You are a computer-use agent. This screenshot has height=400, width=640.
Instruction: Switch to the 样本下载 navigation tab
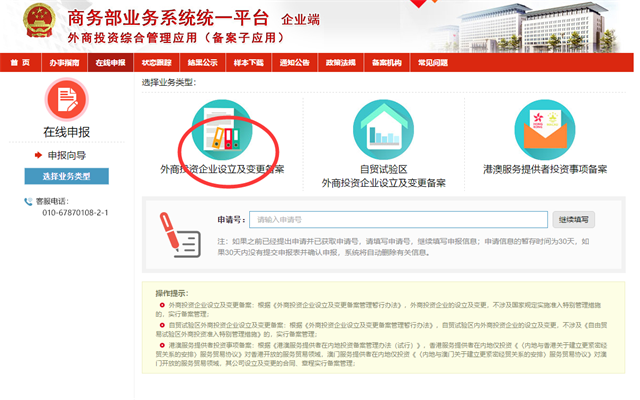[249, 62]
